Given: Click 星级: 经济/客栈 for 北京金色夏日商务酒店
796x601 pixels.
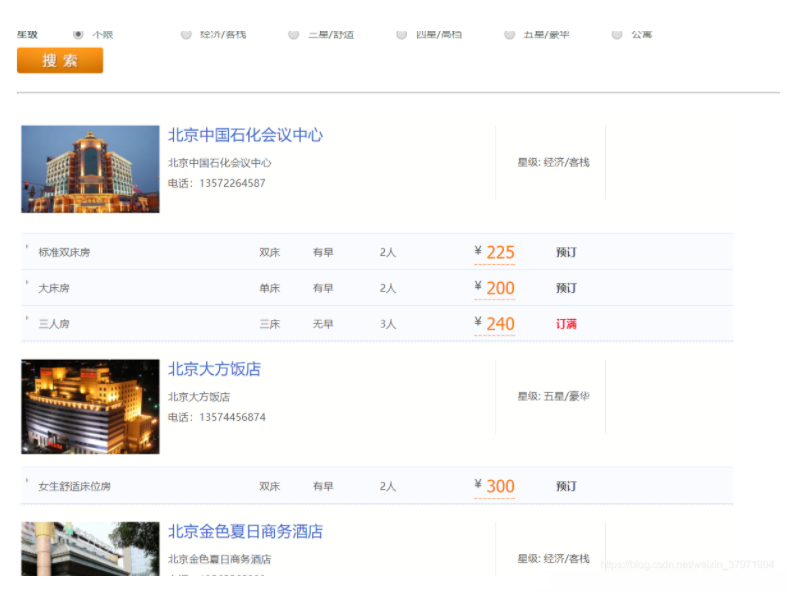Looking at the screenshot, I should coord(553,559).
